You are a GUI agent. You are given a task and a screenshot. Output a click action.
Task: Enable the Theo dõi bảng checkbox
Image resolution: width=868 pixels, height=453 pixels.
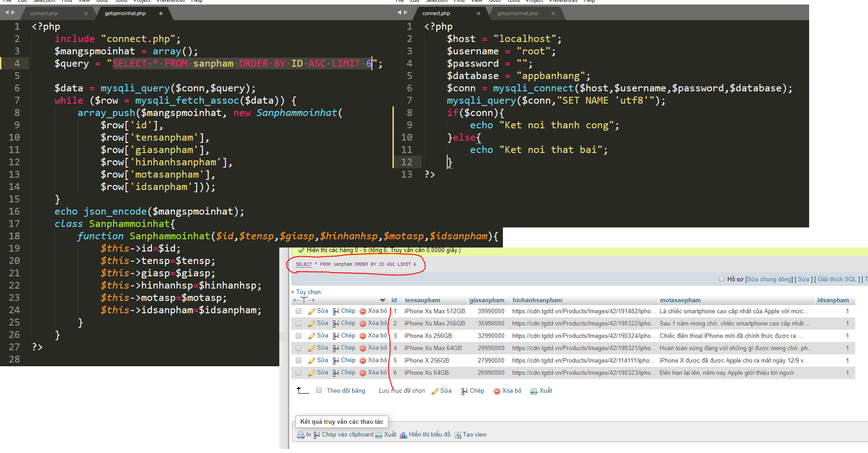click(x=319, y=390)
